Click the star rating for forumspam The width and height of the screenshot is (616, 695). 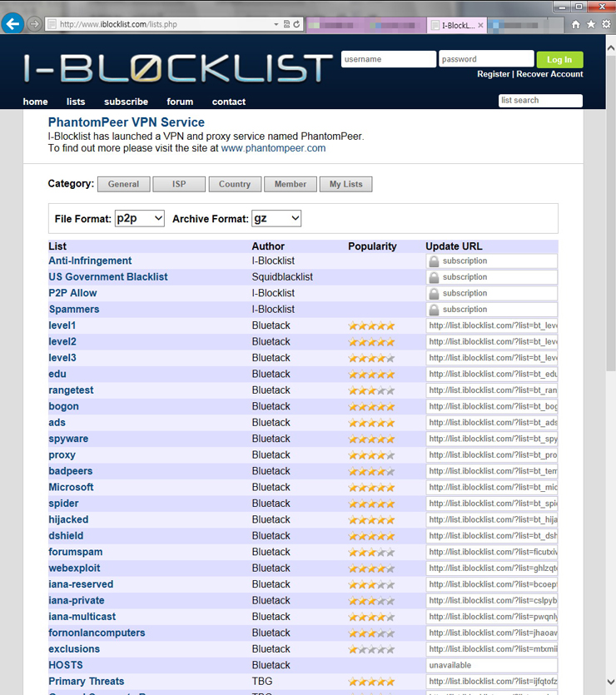(371, 553)
